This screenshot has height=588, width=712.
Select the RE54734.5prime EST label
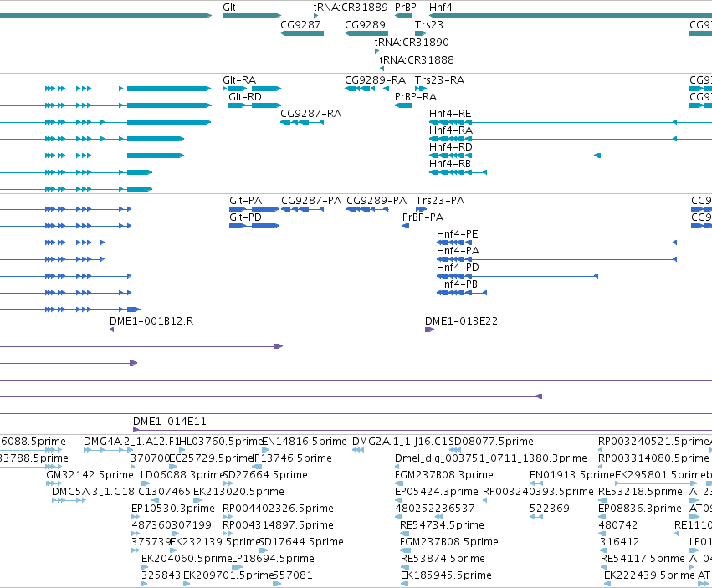pos(442,525)
